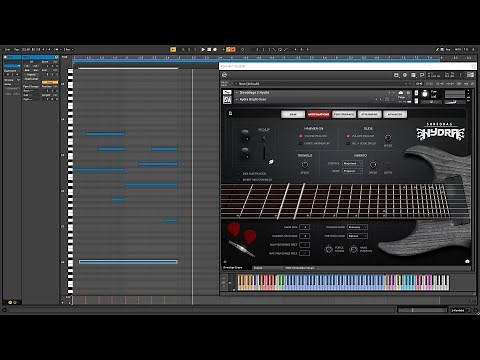The width and height of the screenshot is (480, 360).
Task: Click the upper red guitar pick
Action: coord(234,229)
